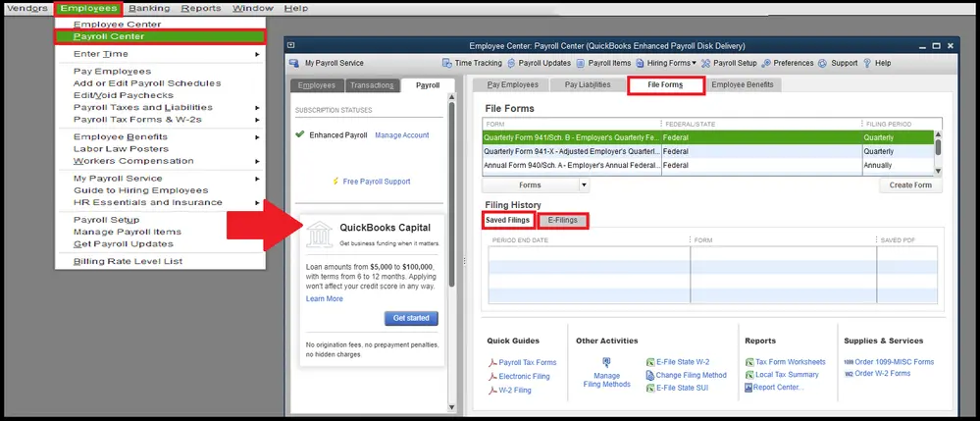Click the Get started button
The width and height of the screenshot is (980, 421).
click(411, 319)
